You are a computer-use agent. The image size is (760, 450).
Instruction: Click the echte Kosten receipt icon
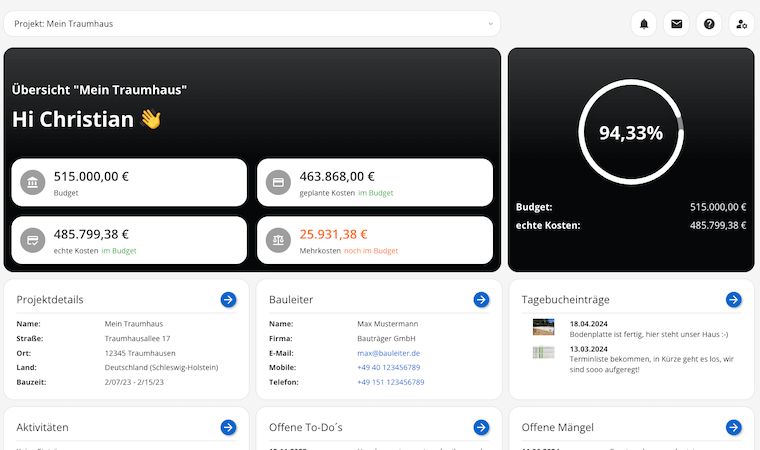point(33,240)
